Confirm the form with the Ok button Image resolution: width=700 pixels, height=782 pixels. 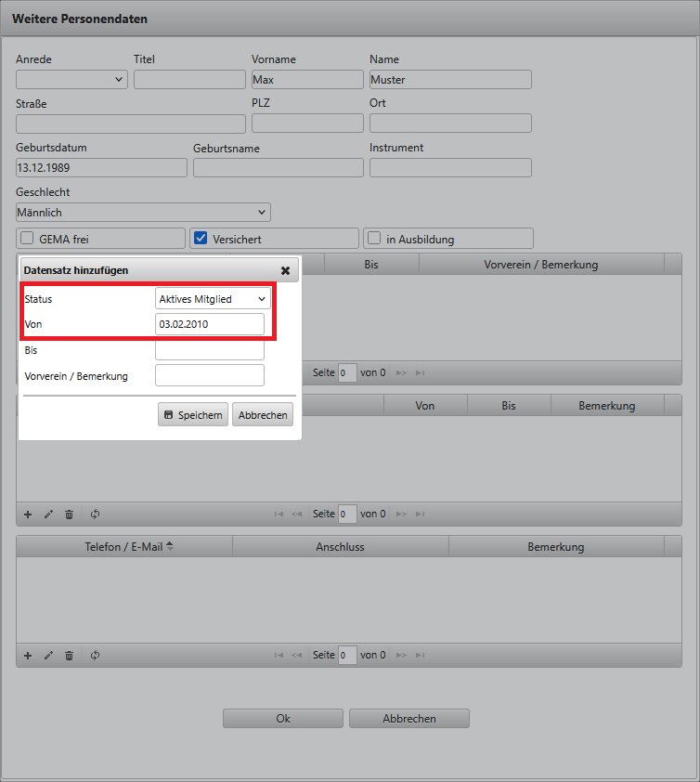283,718
